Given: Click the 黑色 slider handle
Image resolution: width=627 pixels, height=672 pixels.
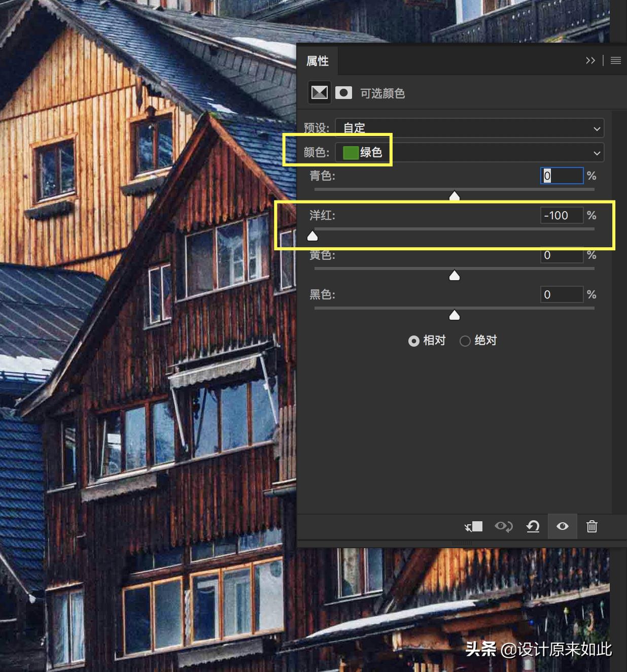Looking at the screenshot, I should [455, 315].
